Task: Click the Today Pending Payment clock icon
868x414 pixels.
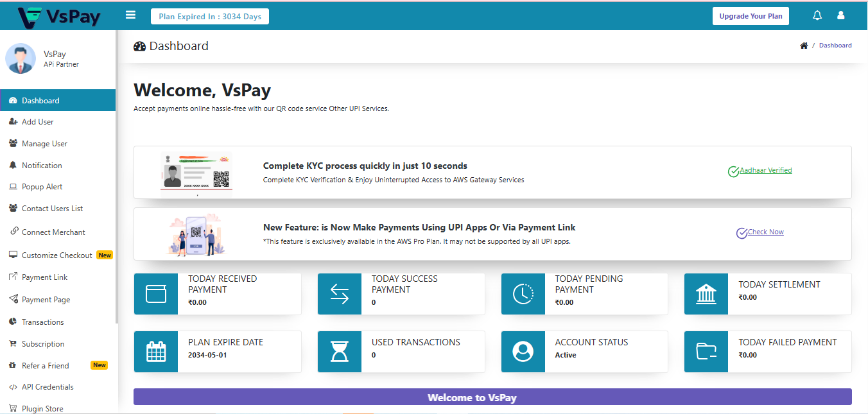Action: click(523, 294)
